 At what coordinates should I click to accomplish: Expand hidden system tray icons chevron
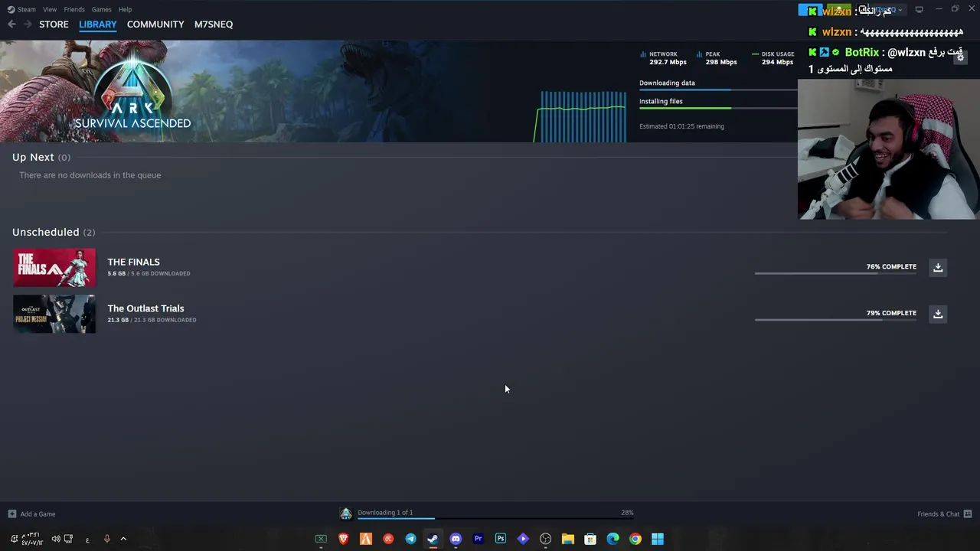click(123, 539)
